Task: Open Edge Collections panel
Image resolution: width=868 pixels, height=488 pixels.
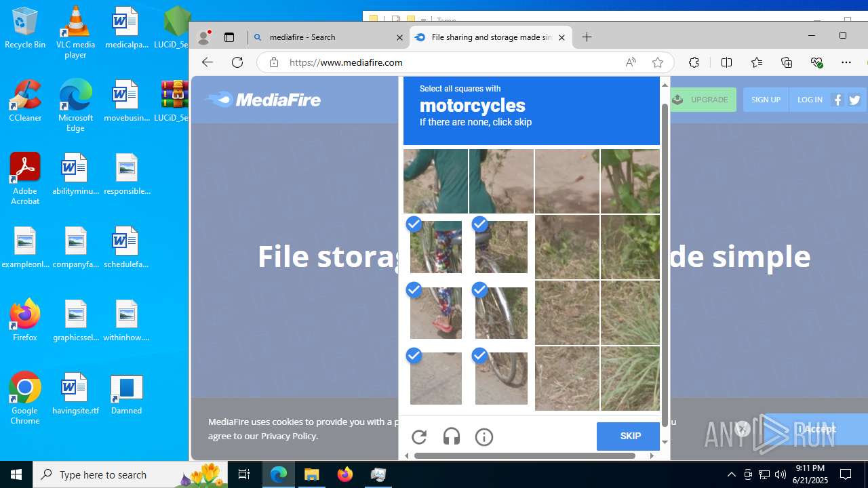Action: pos(787,62)
